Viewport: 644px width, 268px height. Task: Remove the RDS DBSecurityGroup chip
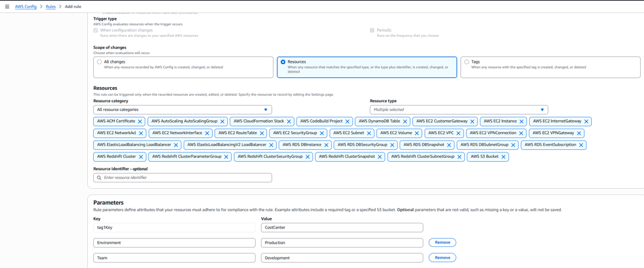pos(392,145)
